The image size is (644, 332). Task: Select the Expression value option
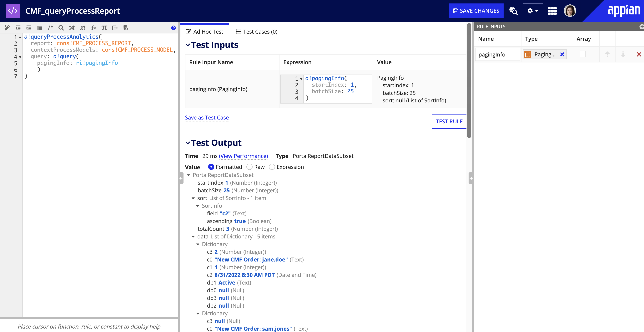272,167
